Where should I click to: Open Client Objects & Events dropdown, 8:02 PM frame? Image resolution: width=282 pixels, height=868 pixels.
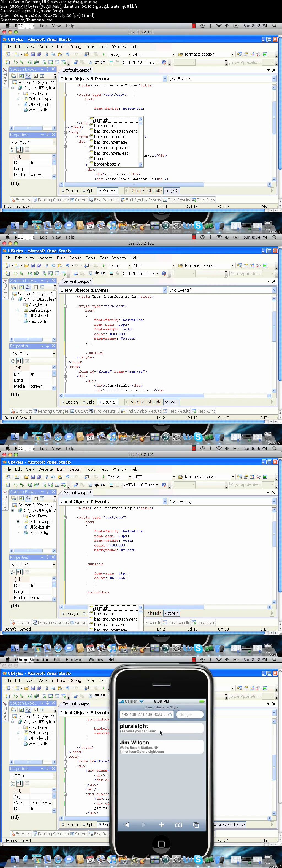pos(165,79)
